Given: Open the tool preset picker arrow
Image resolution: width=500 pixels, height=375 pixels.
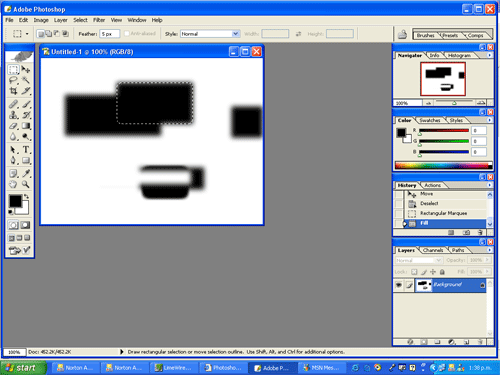Looking at the screenshot, I should tap(27, 34).
